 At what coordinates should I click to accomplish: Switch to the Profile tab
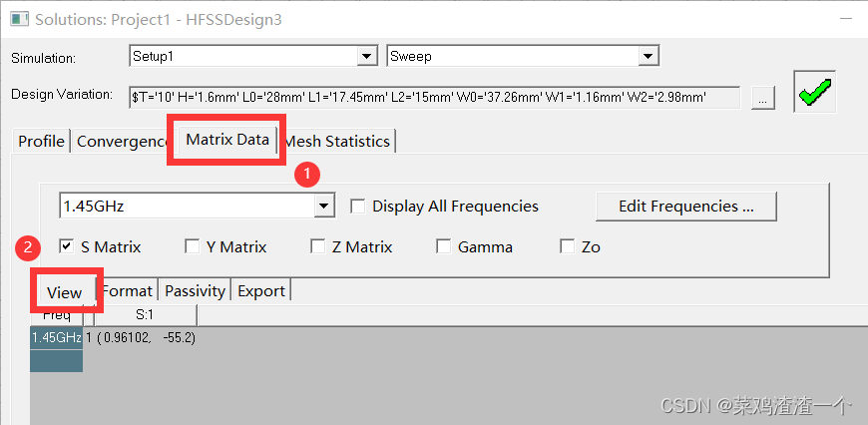pyautogui.click(x=41, y=141)
